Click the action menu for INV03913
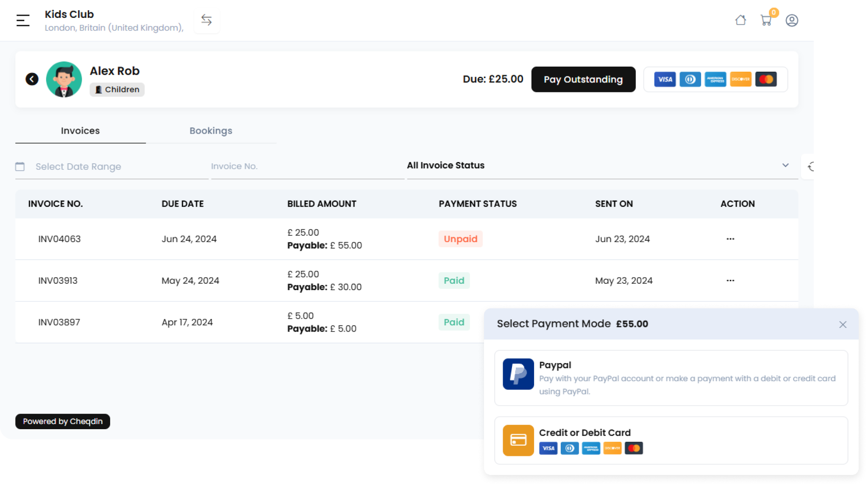This screenshot has height=486, width=868. tap(730, 280)
